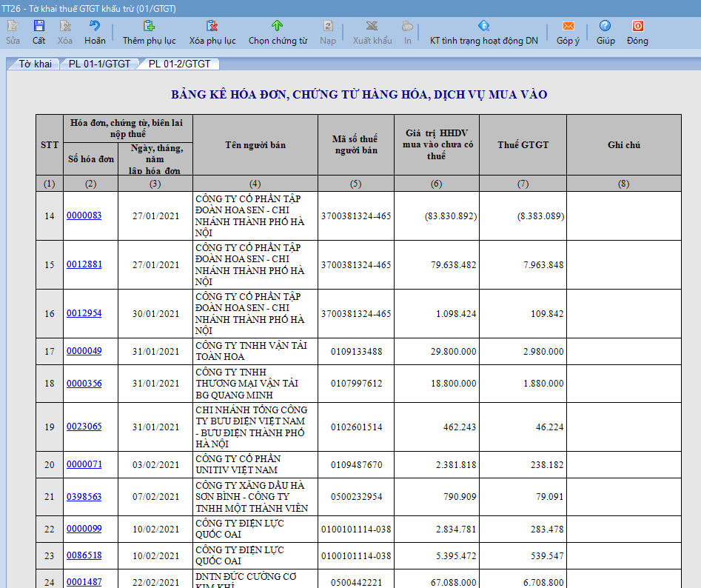Click tax code 0500232954
This screenshot has height=588, width=701.
point(356,497)
